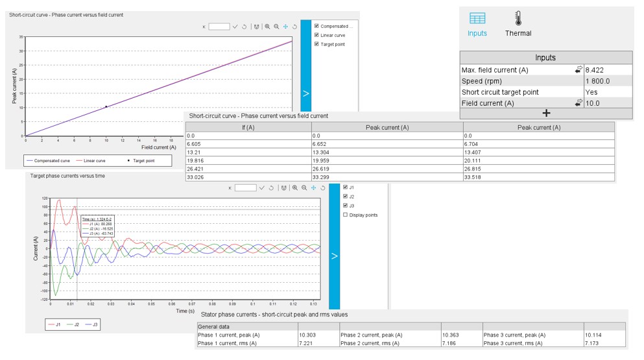Click zoom in on target phase currents chart
This screenshot has height=360, width=644.
pyautogui.click(x=295, y=187)
